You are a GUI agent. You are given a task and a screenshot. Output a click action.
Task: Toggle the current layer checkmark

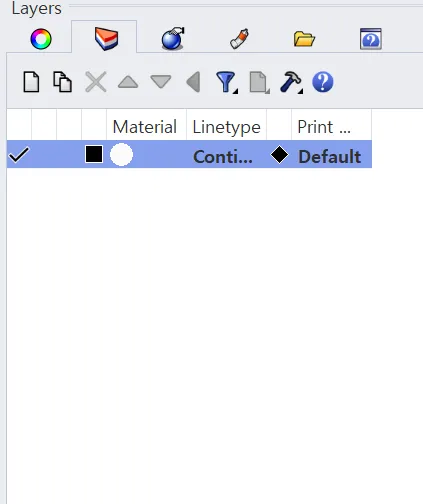pyautogui.click(x=19, y=155)
